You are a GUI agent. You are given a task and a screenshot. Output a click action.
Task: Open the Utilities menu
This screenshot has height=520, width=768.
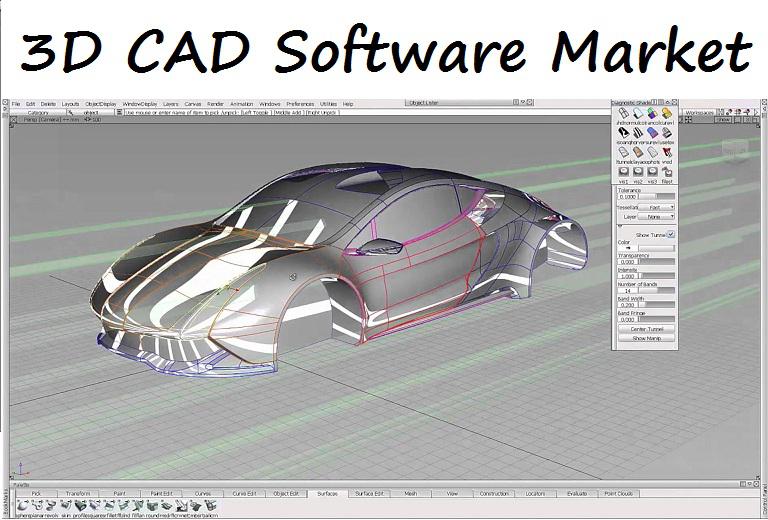pos(329,104)
